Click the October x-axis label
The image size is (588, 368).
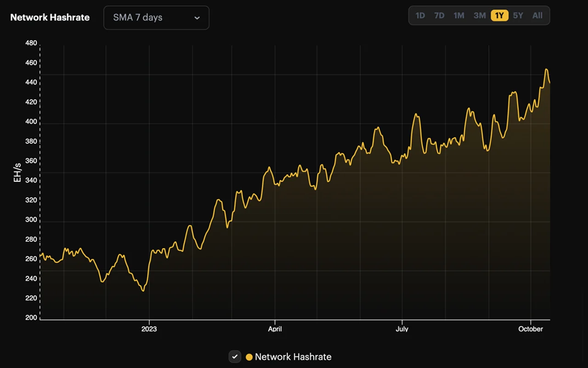531,329
